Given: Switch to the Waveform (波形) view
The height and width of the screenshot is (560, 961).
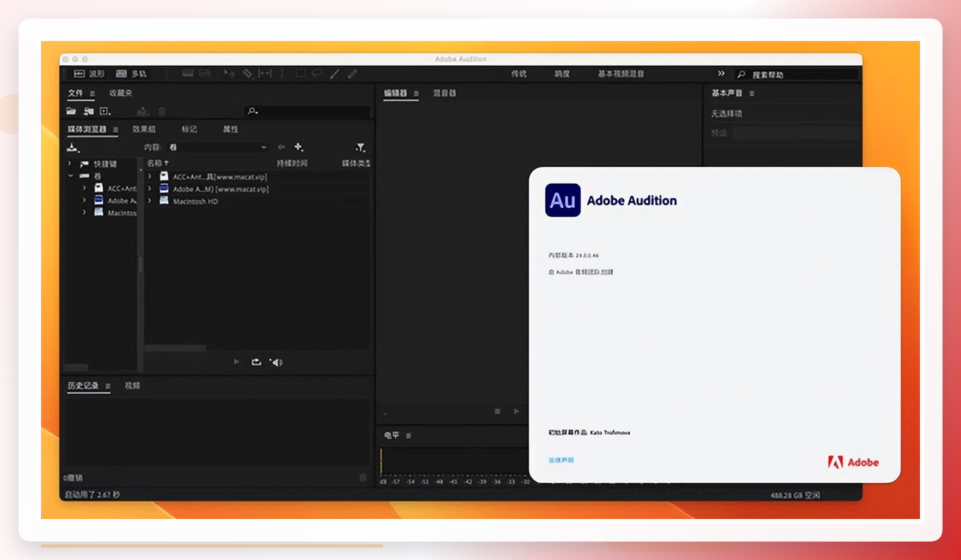Looking at the screenshot, I should (89, 74).
